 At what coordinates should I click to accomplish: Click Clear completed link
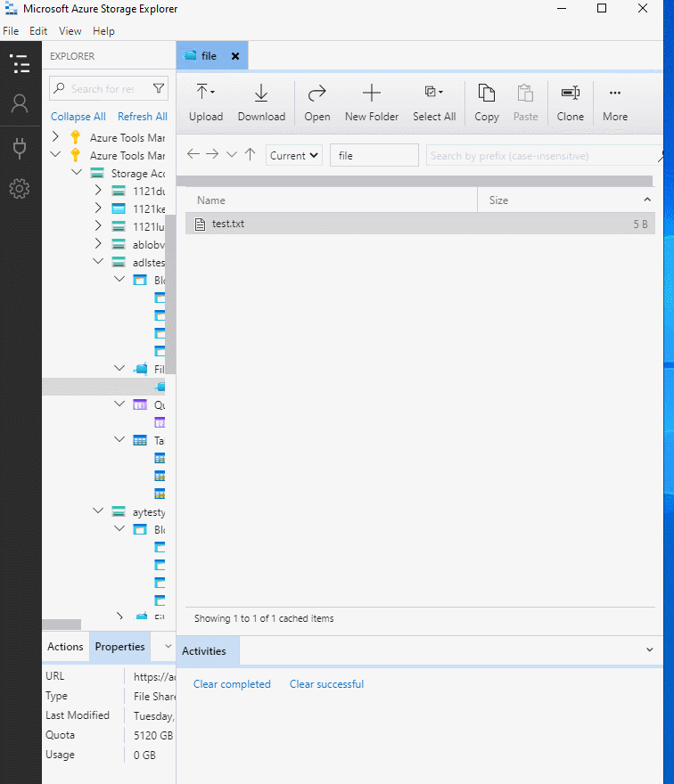tap(232, 684)
